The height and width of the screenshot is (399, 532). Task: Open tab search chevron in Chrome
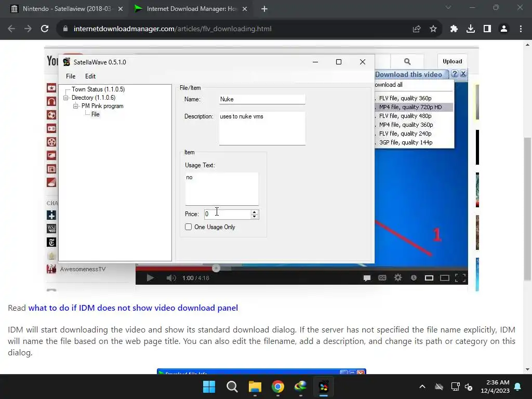coord(448,7)
